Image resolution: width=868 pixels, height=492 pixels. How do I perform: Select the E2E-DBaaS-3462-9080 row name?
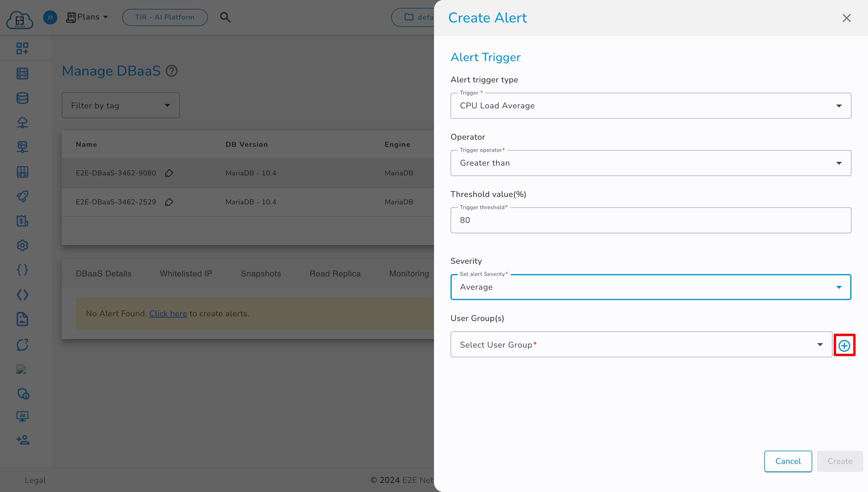click(116, 173)
